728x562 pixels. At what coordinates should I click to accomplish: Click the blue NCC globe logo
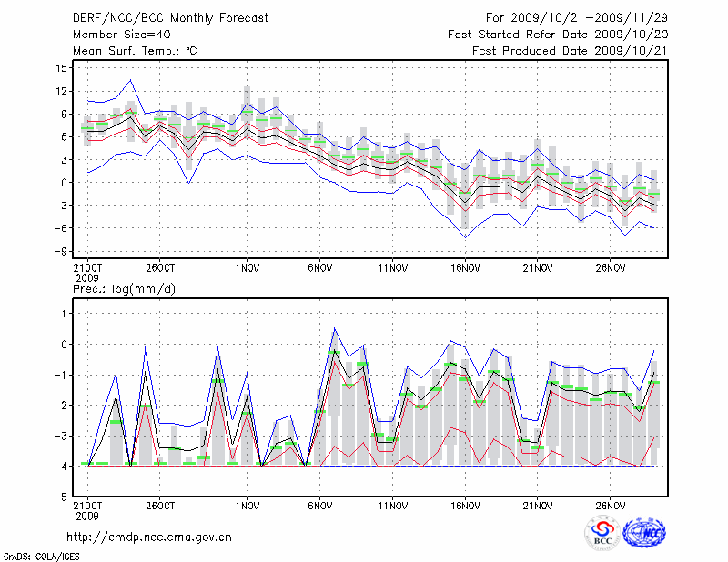pyautogui.click(x=643, y=532)
